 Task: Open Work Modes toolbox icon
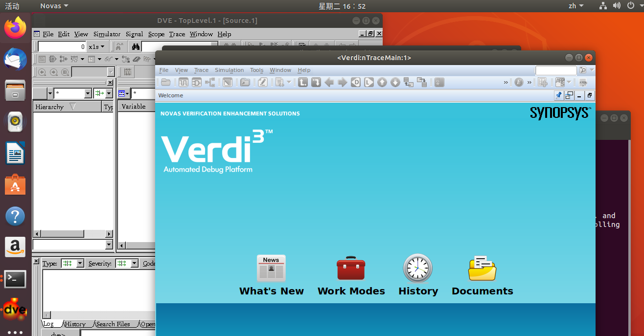click(x=351, y=268)
